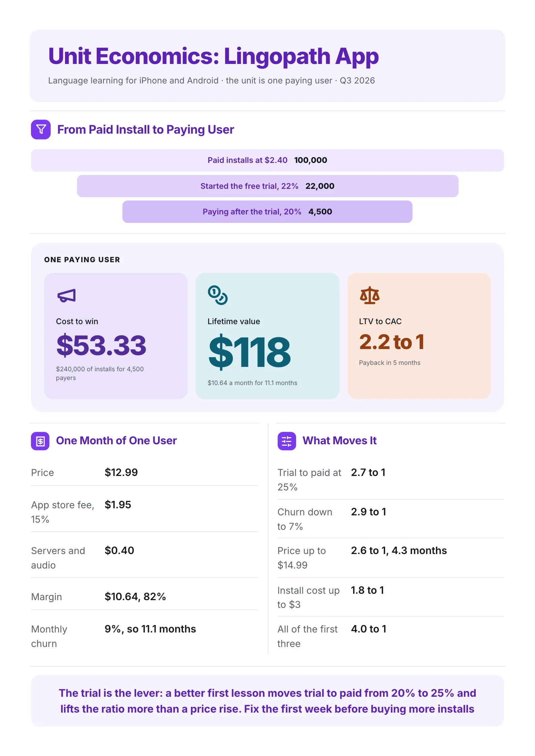Viewport: 535px width, 756px height.
Task: Click the $118 lifetime value figure
Action: [249, 352]
